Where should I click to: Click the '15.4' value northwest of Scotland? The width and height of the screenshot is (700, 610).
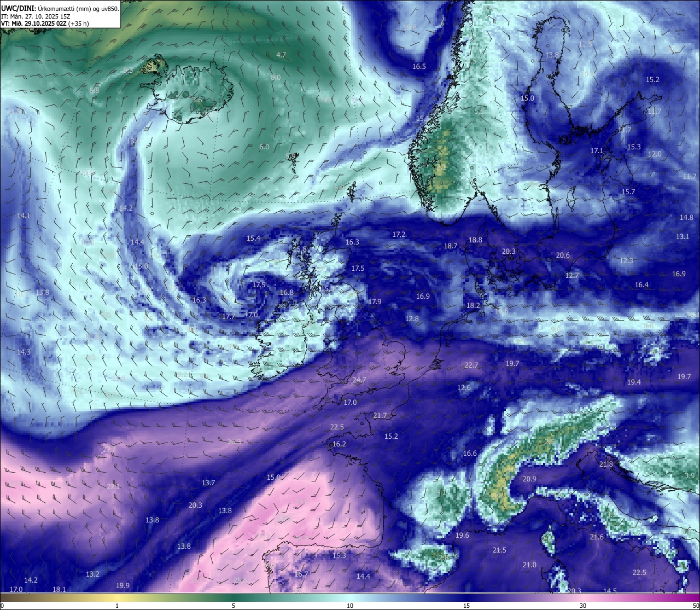[253, 238]
